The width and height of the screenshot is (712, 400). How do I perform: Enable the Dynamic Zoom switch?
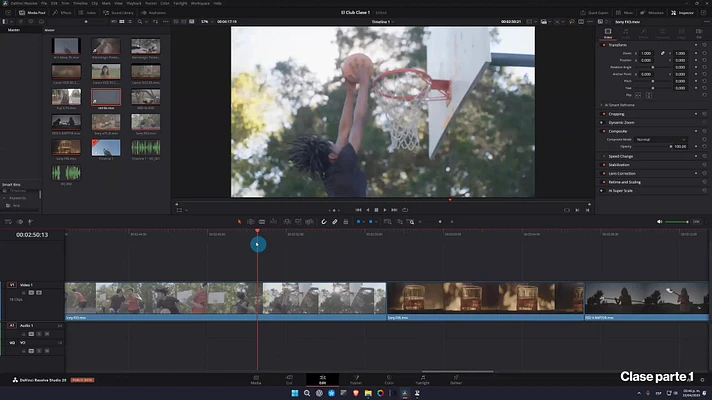(602, 123)
